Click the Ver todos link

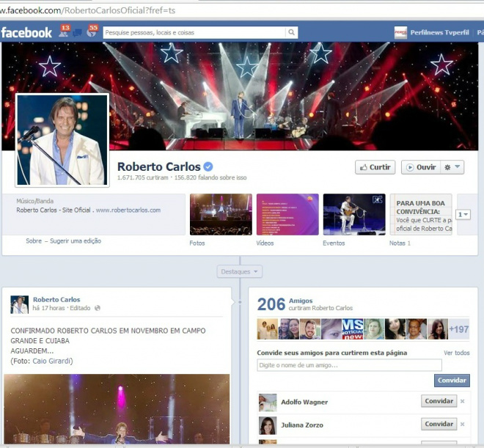coord(457,353)
